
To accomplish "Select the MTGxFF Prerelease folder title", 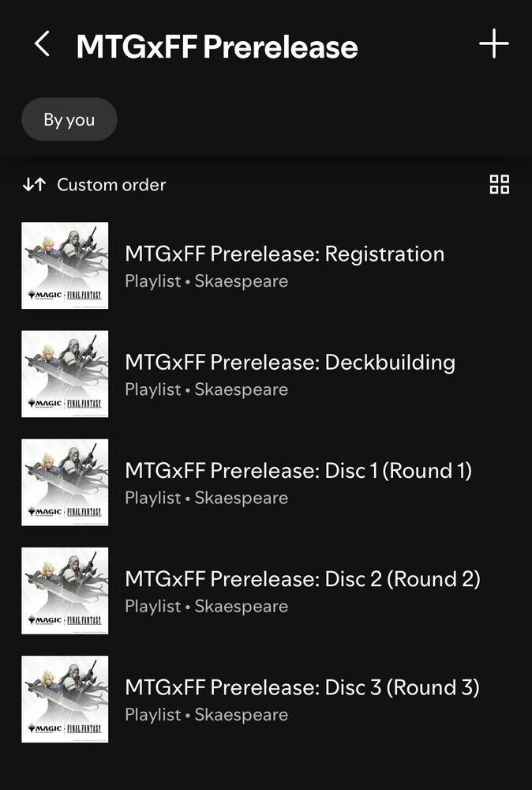I will 217,47.
